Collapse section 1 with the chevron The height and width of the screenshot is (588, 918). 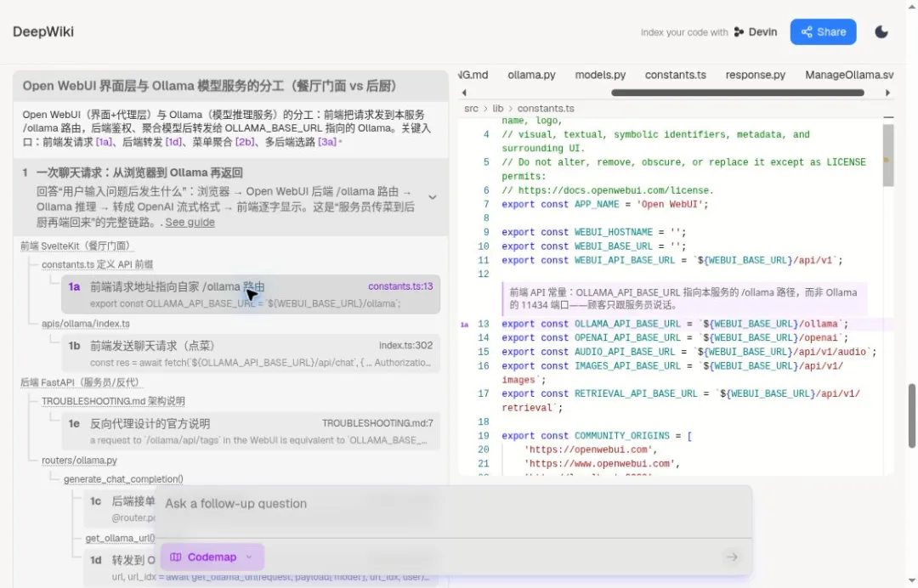point(432,197)
